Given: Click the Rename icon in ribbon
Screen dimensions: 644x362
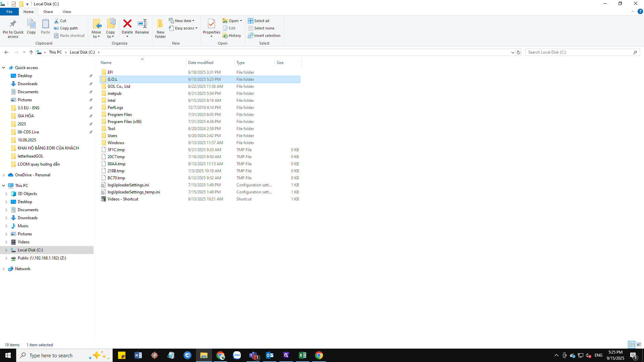Looking at the screenshot, I should click(x=142, y=24).
